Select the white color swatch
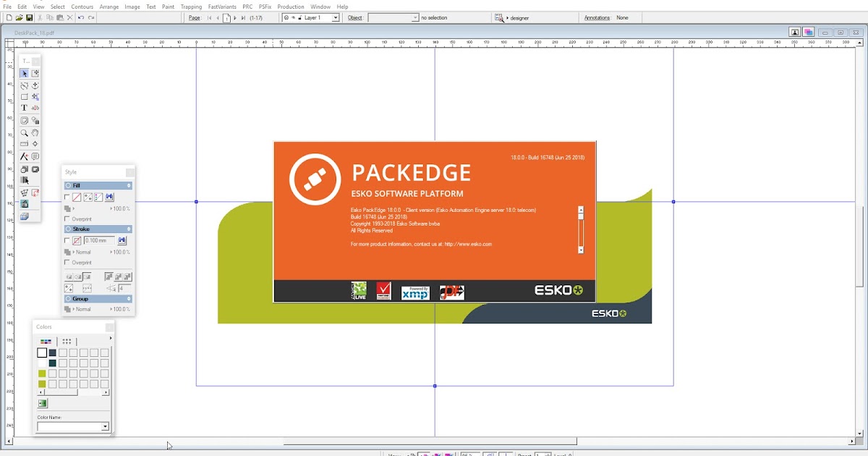 [41, 352]
